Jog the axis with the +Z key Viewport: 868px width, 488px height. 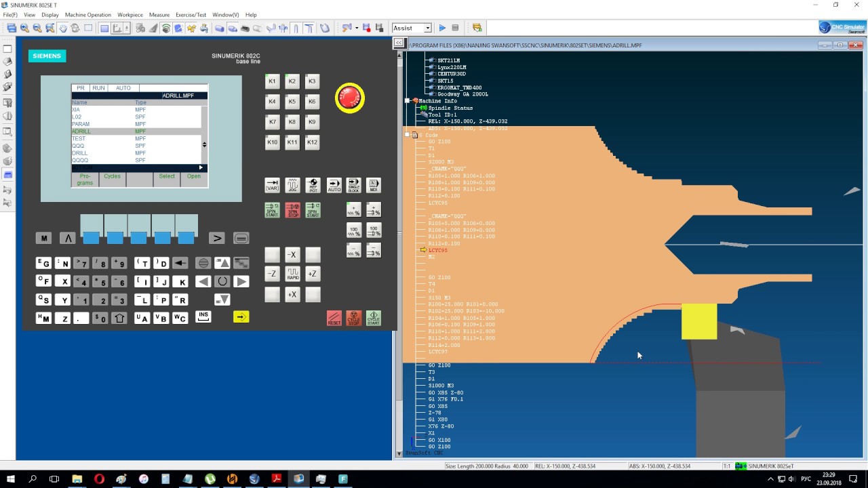click(x=313, y=274)
